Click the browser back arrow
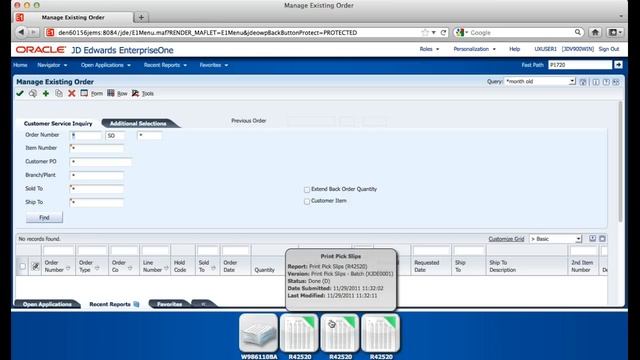Viewport: 640px width, 360px height. pyautogui.click(x=21, y=32)
